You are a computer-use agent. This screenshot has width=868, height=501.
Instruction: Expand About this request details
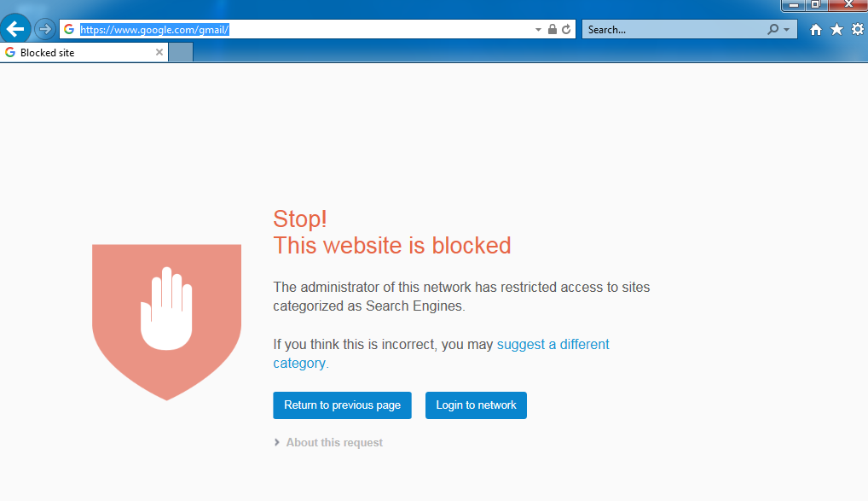[x=329, y=442]
